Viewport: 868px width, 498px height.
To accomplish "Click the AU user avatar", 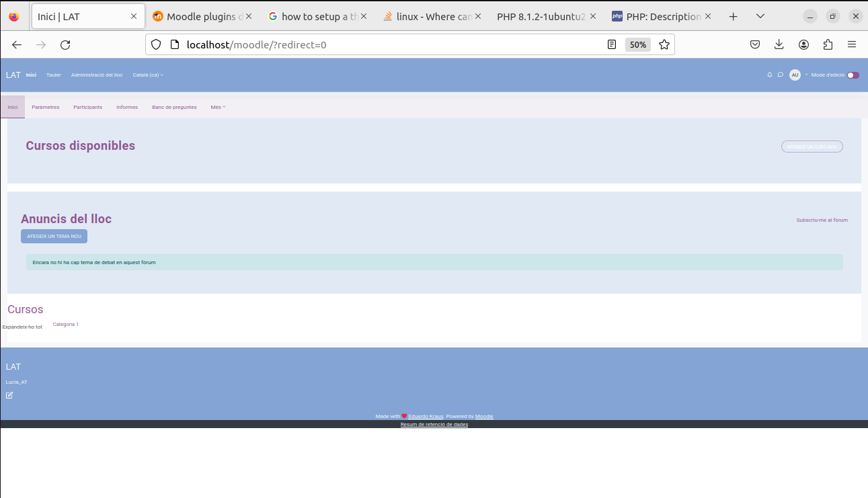I will (x=795, y=75).
